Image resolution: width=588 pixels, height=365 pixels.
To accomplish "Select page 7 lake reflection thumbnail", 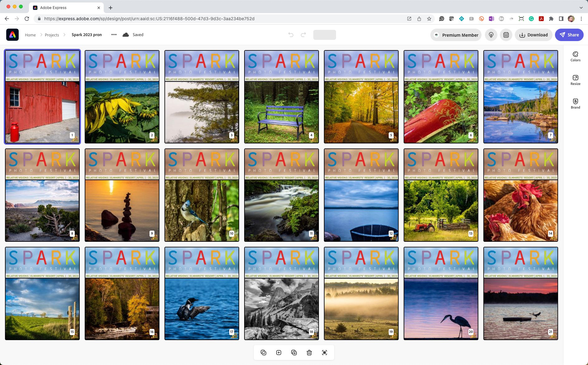I will click(521, 97).
